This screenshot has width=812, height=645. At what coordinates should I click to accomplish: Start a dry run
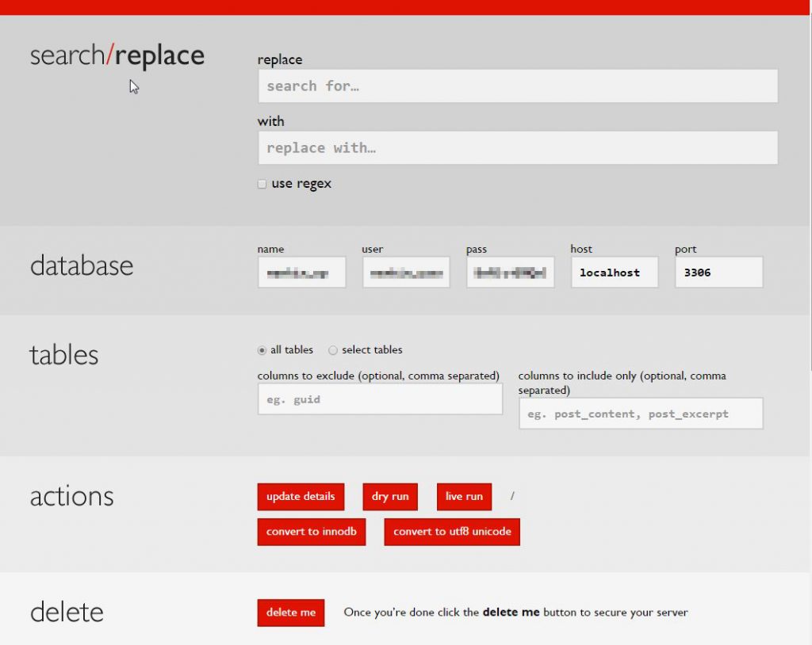[390, 497]
